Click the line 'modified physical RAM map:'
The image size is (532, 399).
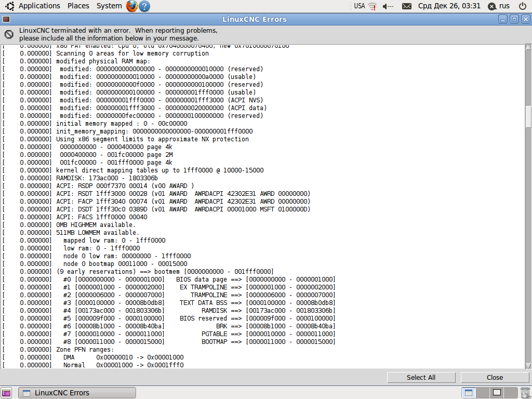(x=103, y=61)
